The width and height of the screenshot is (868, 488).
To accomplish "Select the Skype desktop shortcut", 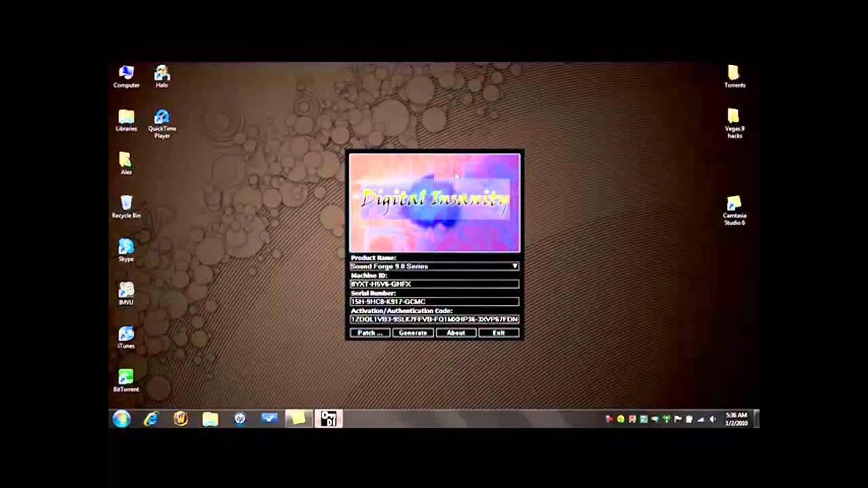I will point(126,250).
